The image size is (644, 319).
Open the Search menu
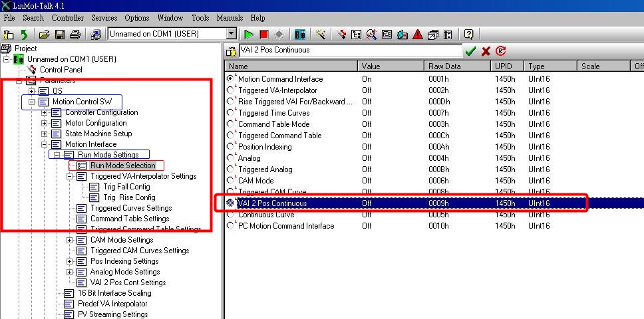click(x=33, y=18)
